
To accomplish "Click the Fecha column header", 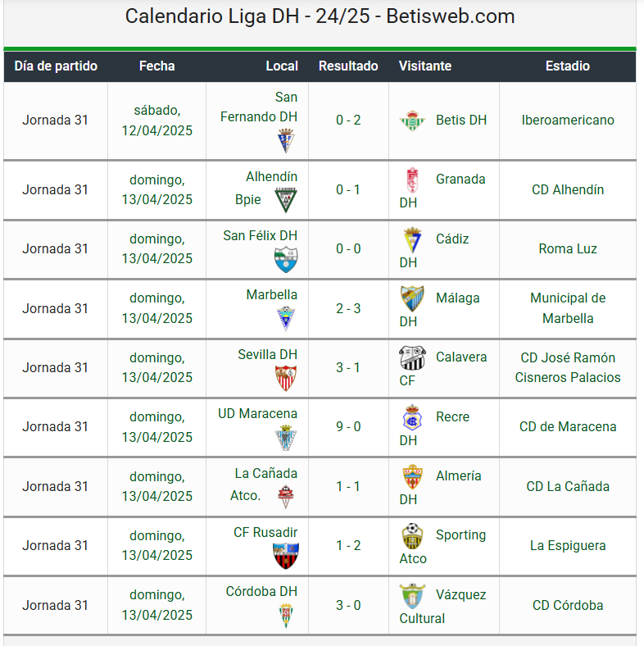I will coord(156,66).
